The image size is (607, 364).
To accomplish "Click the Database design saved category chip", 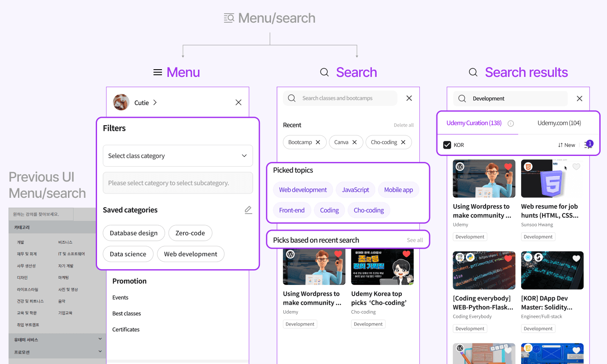I will [x=134, y=233].
